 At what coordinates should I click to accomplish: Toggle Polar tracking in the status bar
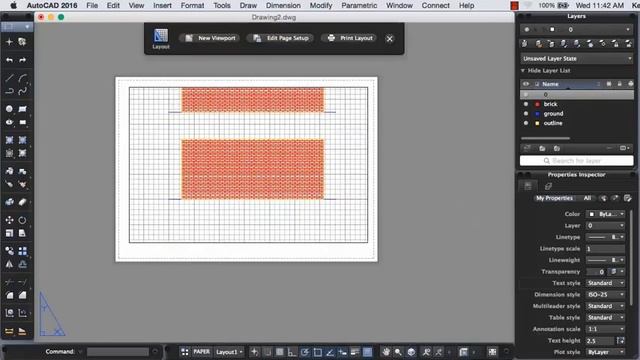[305, 352]
